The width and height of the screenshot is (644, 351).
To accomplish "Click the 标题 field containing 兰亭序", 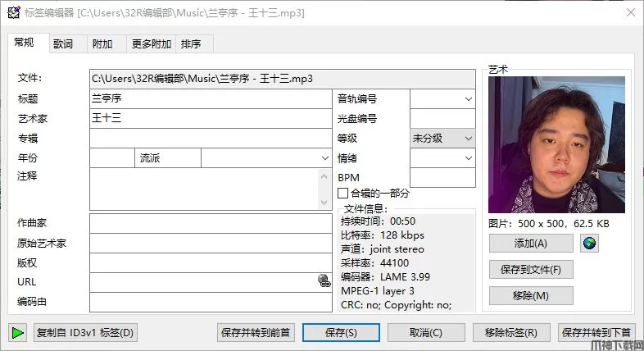I will (211, 98).
